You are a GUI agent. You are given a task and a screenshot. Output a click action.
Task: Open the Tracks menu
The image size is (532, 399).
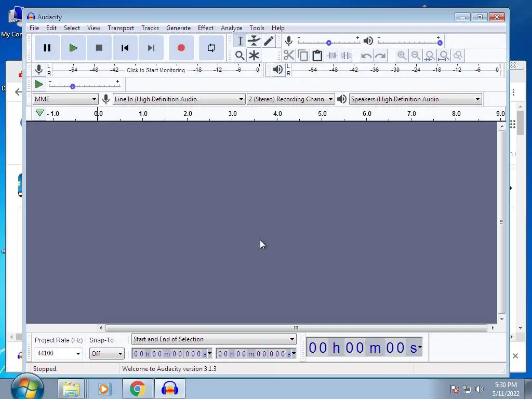(150, 28)
